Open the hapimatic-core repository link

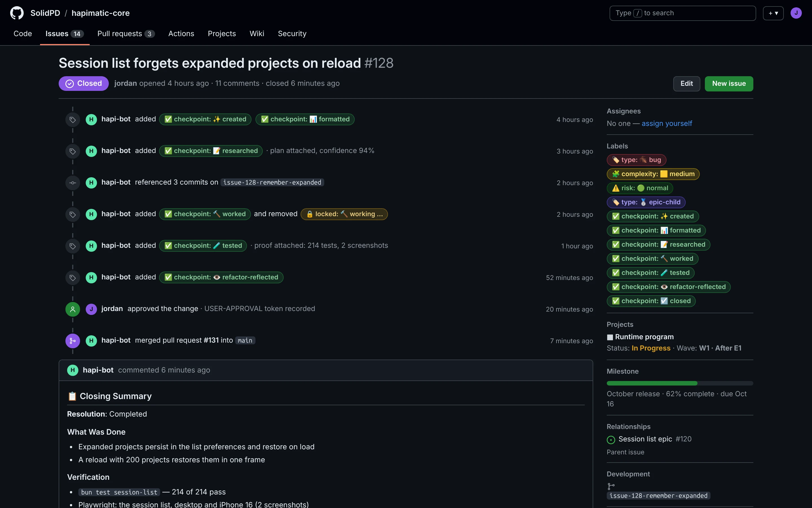tap(100, 13)
